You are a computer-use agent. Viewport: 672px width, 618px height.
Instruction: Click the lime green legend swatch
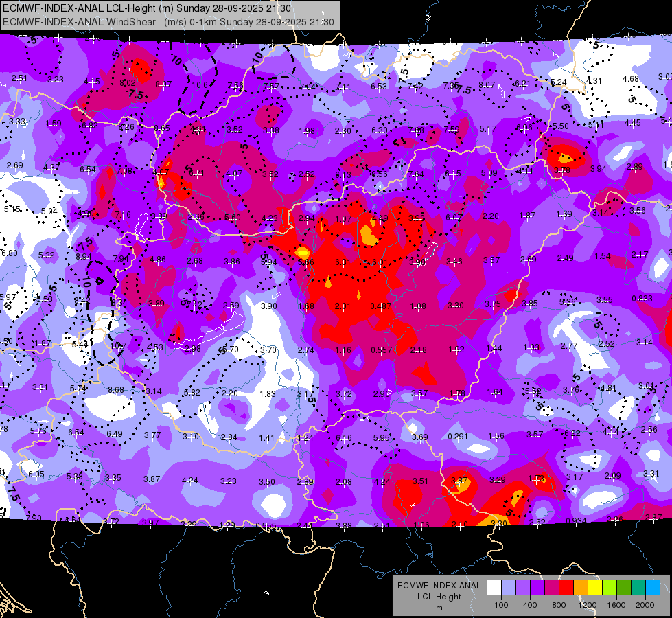pyautogui.click(x=610, y=588)
